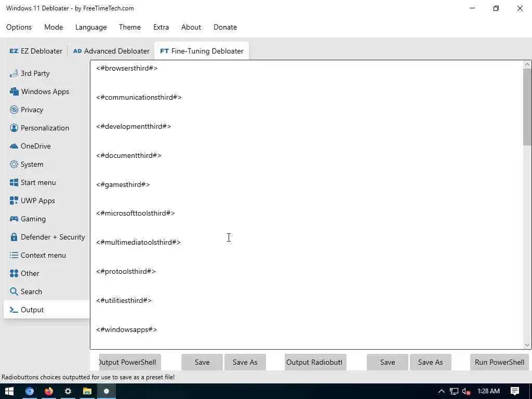Click the <#gamesthird#> line
Viewport: 532px width, 399px height.
[123, 184]
